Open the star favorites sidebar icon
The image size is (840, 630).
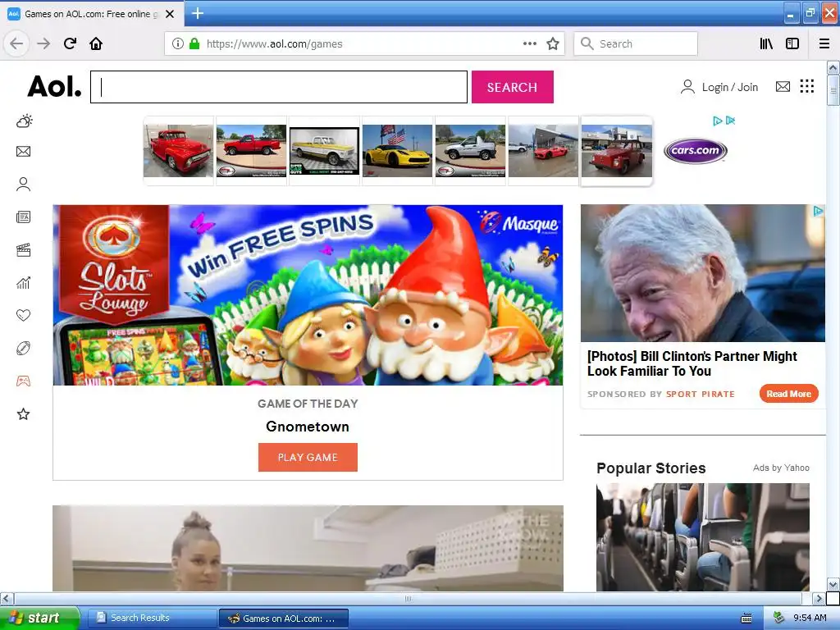pos(24,413)
